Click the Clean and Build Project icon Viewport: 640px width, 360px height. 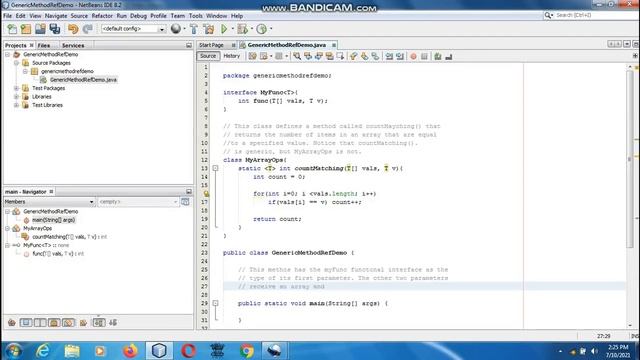coord(209,29)
